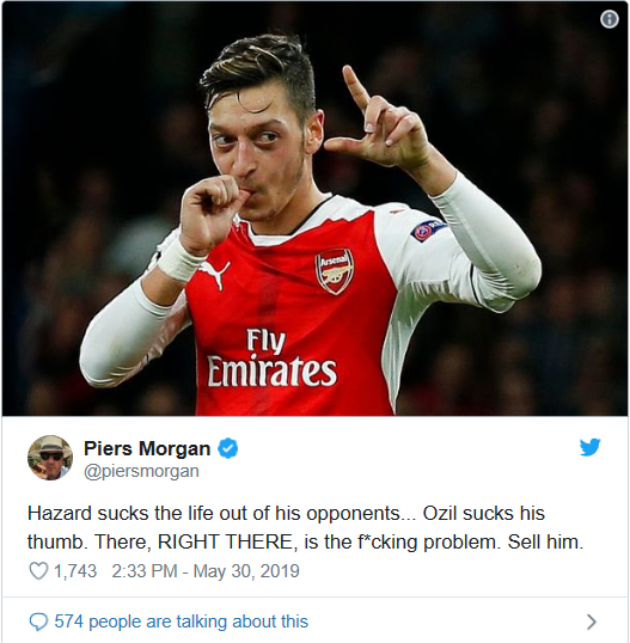Expand the conversation with the right chevron
Image resolution: width=630 pixels, height=643 pixels.
pyautogui.click(x=591, y=621)
